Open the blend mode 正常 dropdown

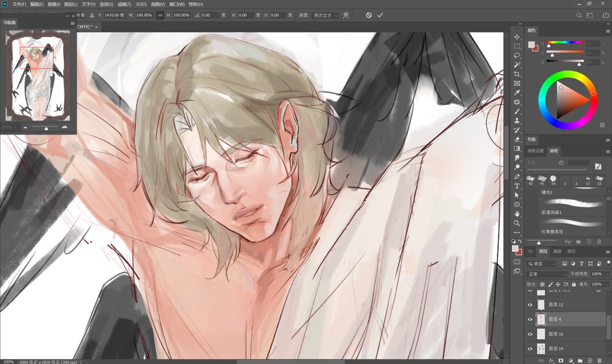[x=547, y=274]
